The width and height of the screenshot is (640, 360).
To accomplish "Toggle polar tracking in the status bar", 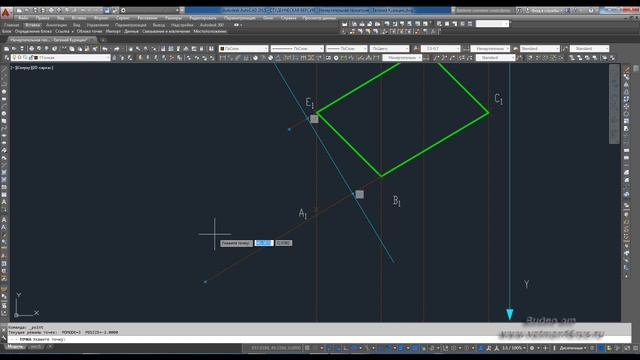I will tap(354, 348).
